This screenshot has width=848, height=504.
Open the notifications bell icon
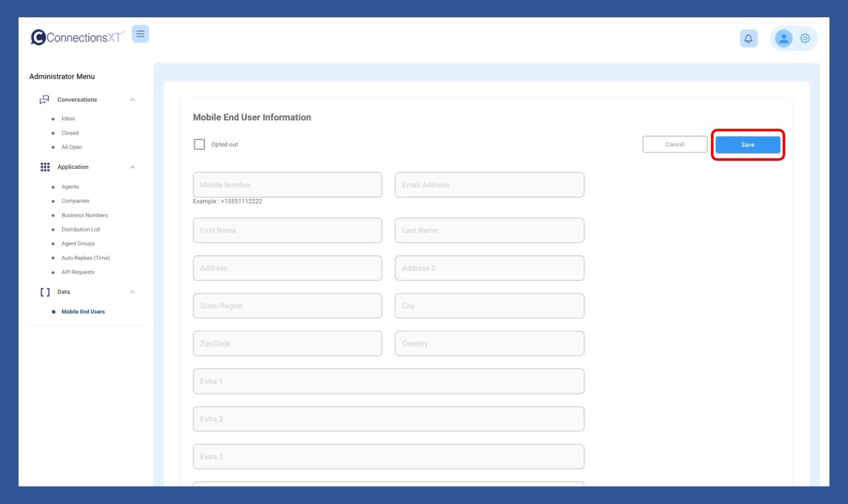click(x=748, y=38)
